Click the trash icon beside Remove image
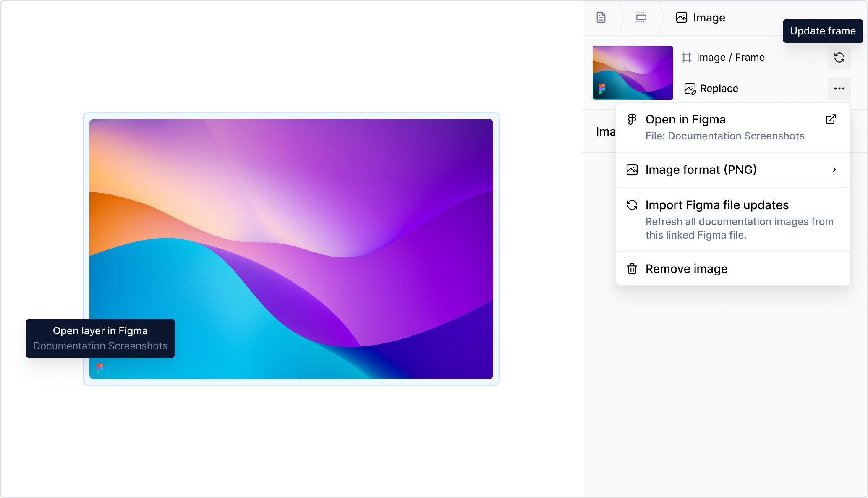 [x=632, y=269]
